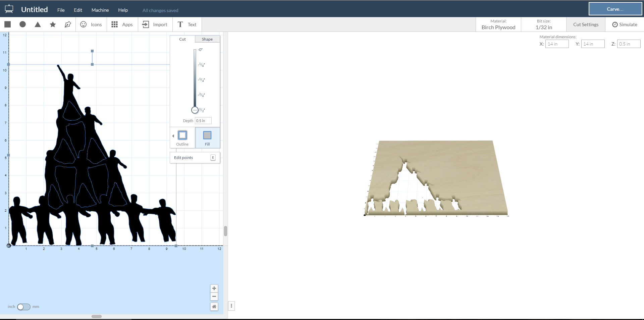
Task: Open the Machine menu
Action: (x=100, y=10)
